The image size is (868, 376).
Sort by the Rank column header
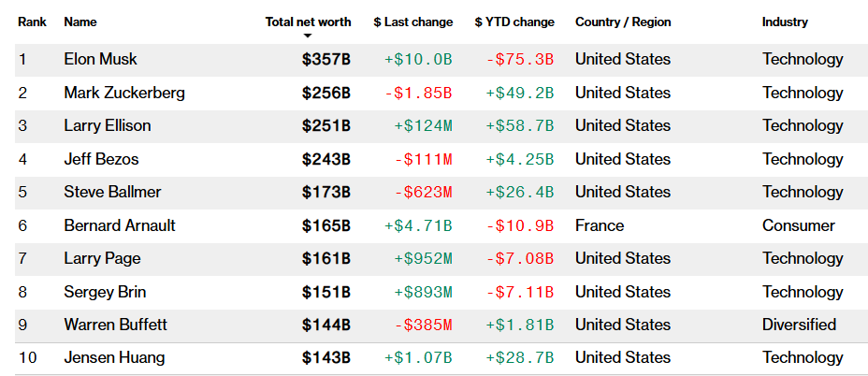click(31, 22)
